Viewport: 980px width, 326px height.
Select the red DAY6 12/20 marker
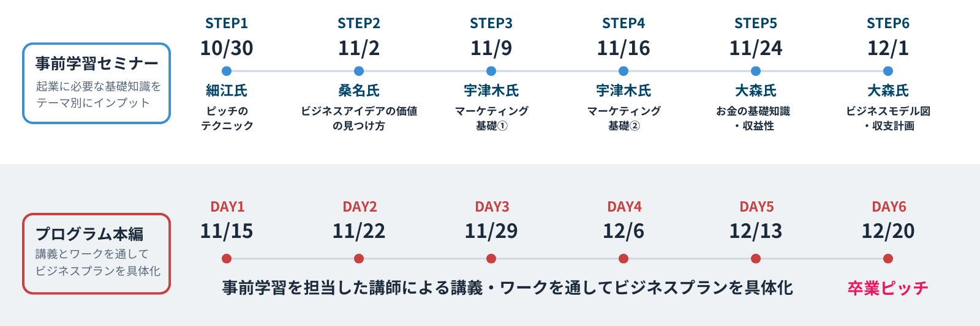coord(888,259)
